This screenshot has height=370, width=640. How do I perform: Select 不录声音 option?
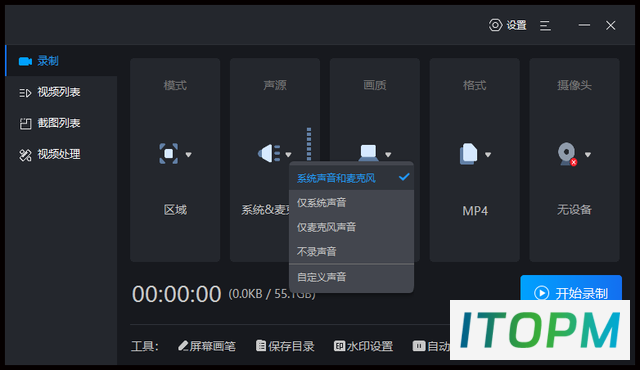[351, 251]
